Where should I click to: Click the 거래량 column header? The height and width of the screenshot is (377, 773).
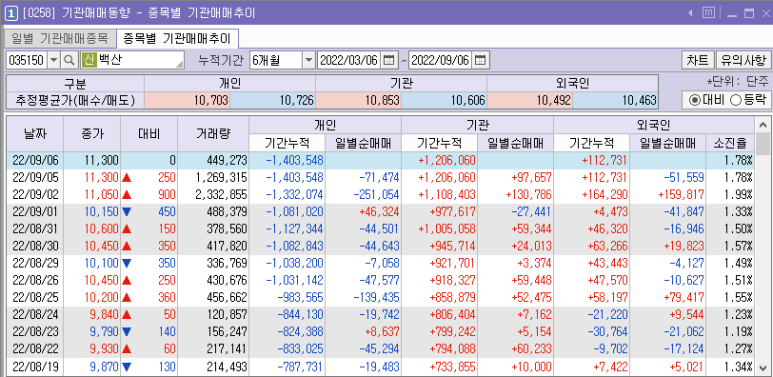(x=213, y=134)
